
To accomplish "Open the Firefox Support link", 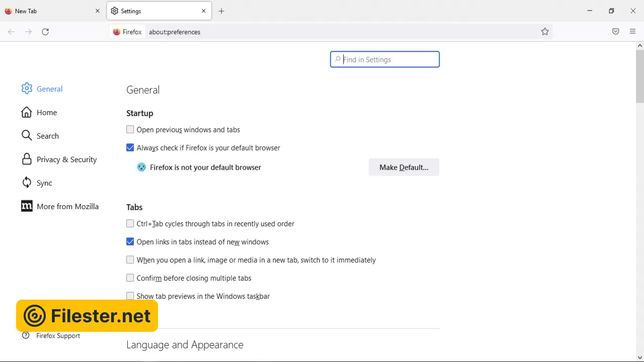I will pyautogui.click(x=58, y=336).
